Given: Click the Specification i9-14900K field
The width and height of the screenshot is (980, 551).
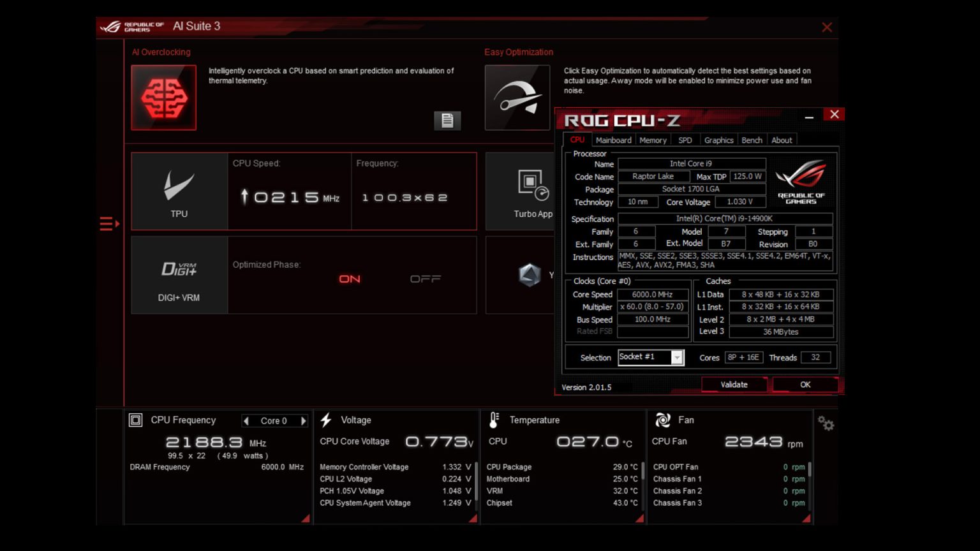Looking at the screenshot, I should coord(725,219).
